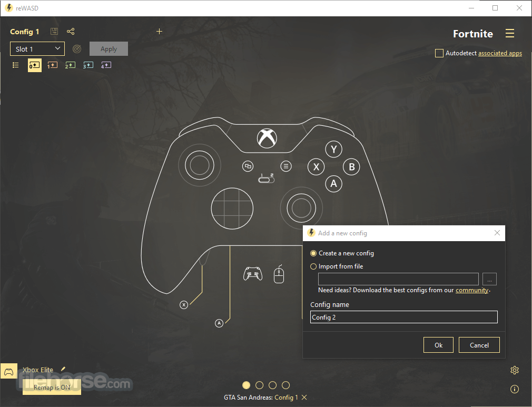Select the B button on controller

point(351,167)
